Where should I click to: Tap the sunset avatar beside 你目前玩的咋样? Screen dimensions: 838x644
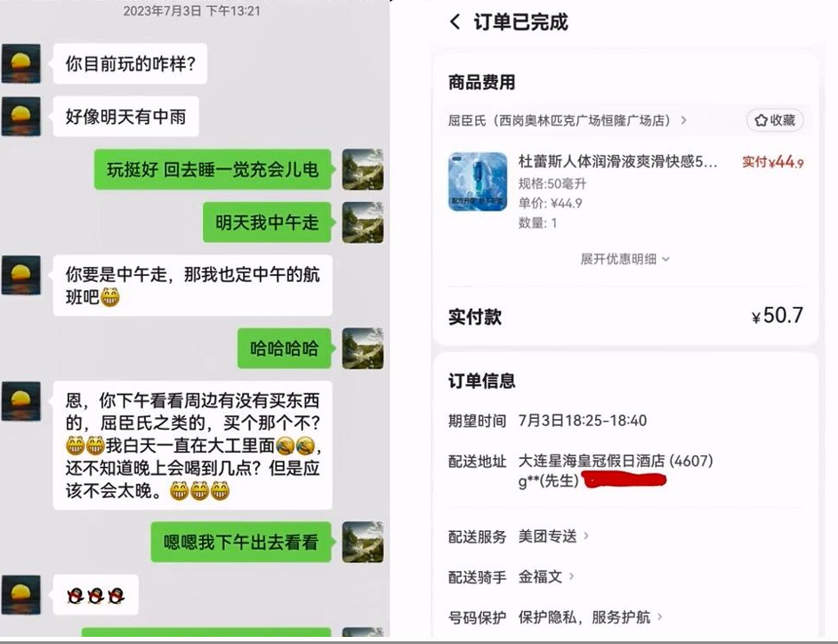click(x=20, y=63)
